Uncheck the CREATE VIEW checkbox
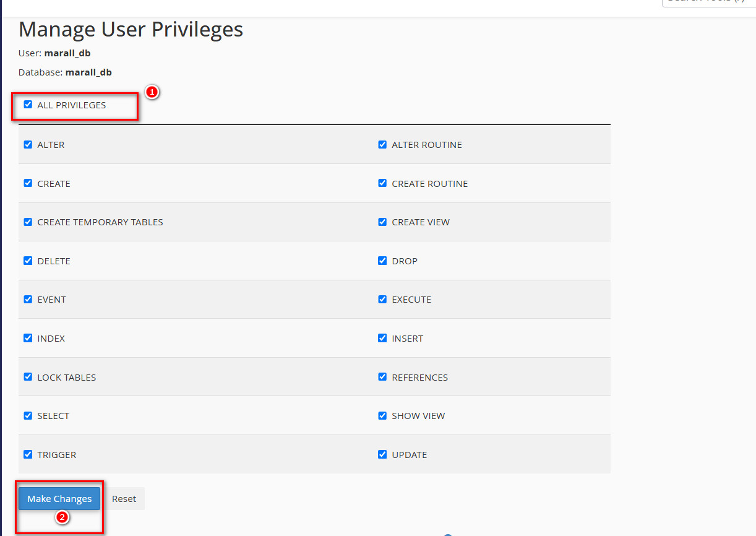The width and height of the screenshot is (756, 536). point(382,222)
